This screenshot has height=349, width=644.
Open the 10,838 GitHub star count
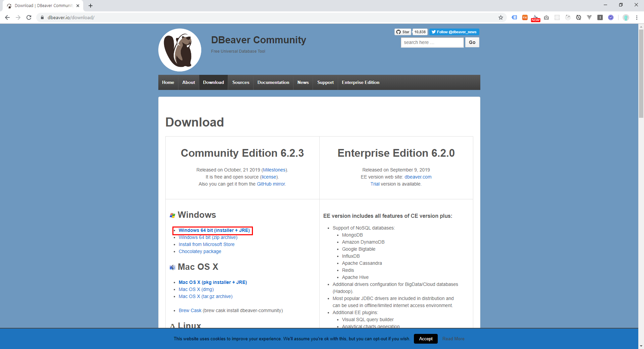click(x=420, y=32)
